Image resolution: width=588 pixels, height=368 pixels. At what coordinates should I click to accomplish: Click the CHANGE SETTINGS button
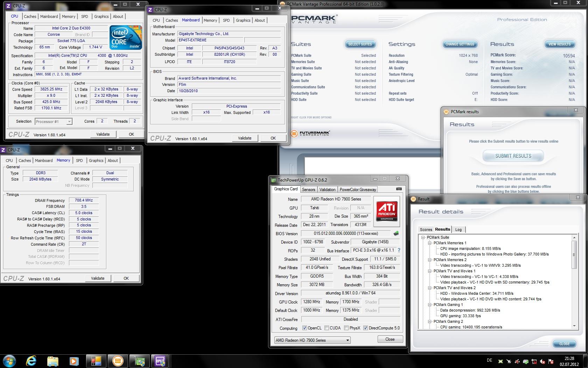pos(460,44)
